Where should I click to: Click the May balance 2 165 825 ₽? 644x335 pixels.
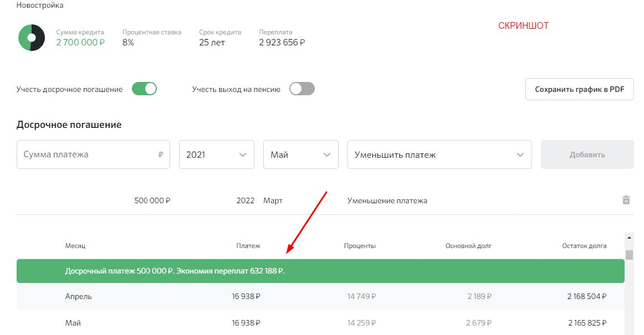pyautogui.click(x=587, y=323)
